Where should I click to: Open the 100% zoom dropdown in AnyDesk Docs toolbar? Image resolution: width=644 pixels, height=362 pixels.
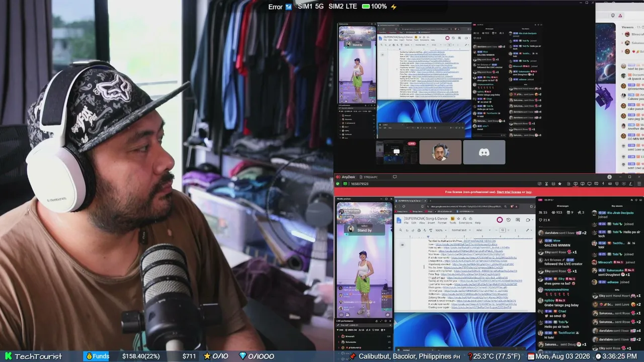click(x=440, y=230)
